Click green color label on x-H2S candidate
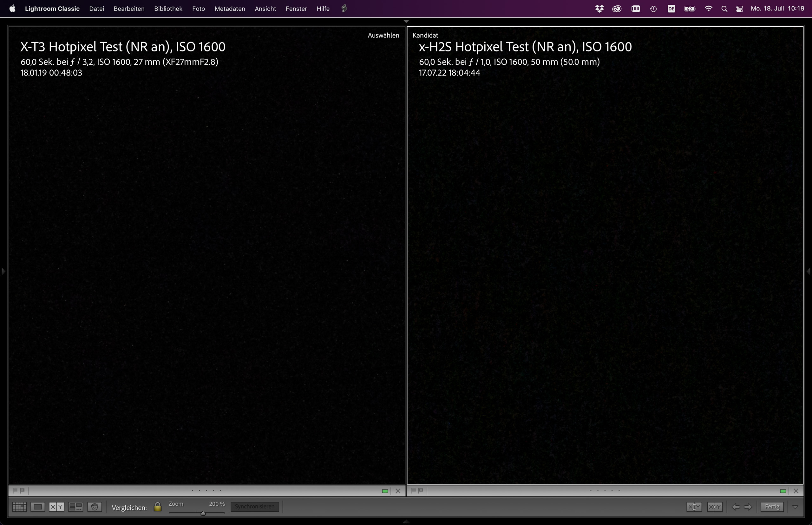Screen dimensions: 812x525 783,491
